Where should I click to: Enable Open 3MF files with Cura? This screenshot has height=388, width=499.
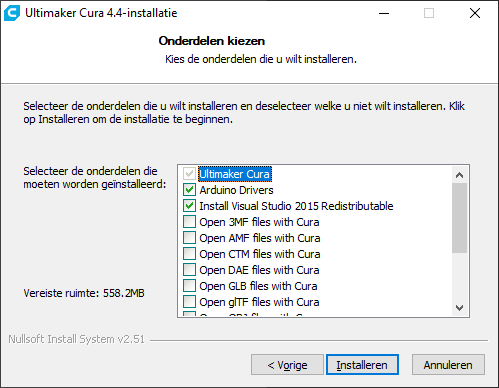[x=189, y=222]
